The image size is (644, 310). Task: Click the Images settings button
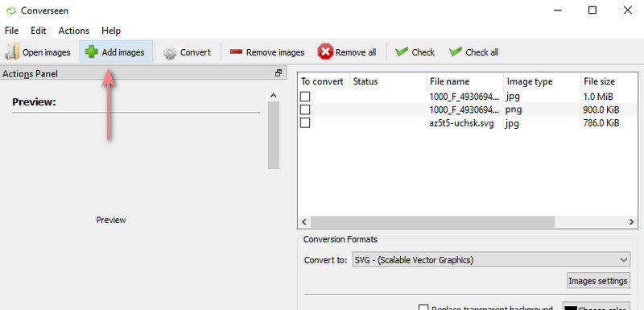click(x=598, y=281)
